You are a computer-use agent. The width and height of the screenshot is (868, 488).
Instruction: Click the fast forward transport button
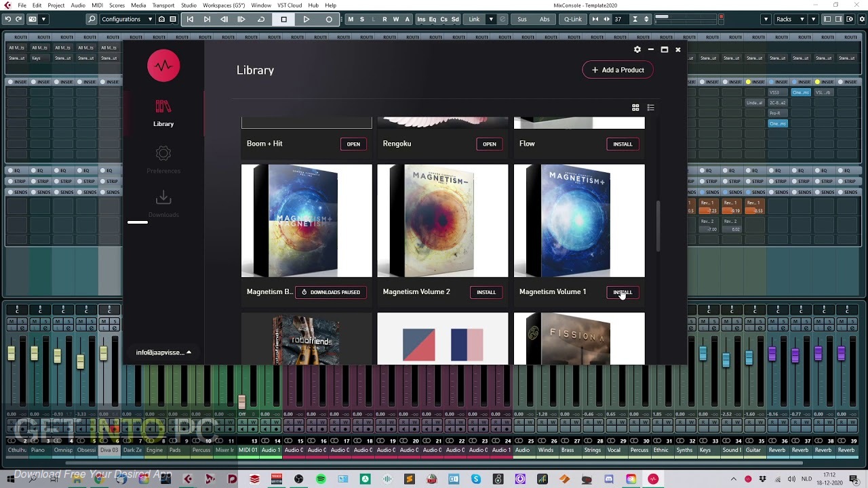point(241,19)
